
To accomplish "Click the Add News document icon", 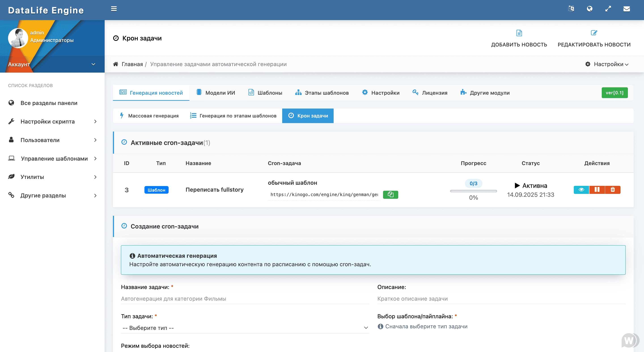I will click(519, 33).
